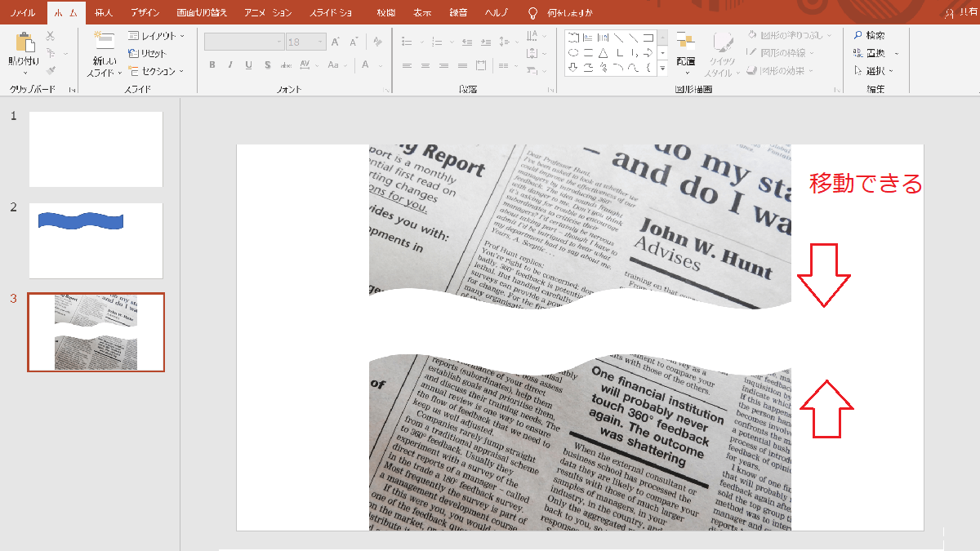Toggle Italic formatting
Screen dimensions: 980x551
(230, 65)
